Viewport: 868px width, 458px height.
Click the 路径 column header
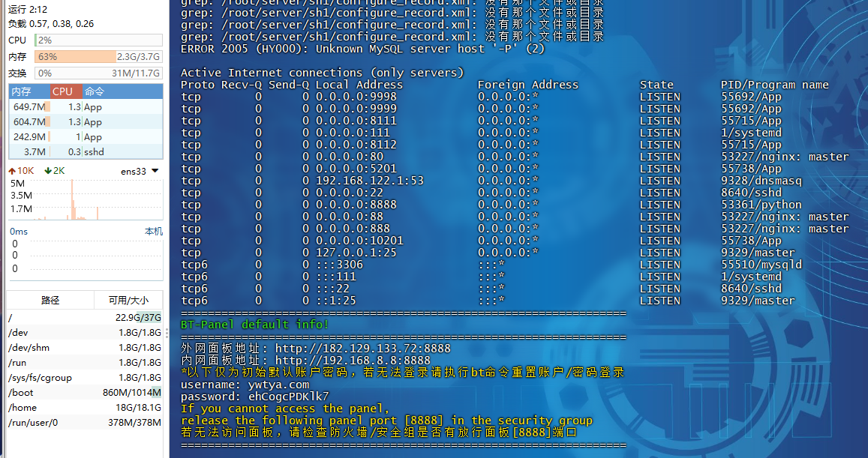tap(50, 300)
